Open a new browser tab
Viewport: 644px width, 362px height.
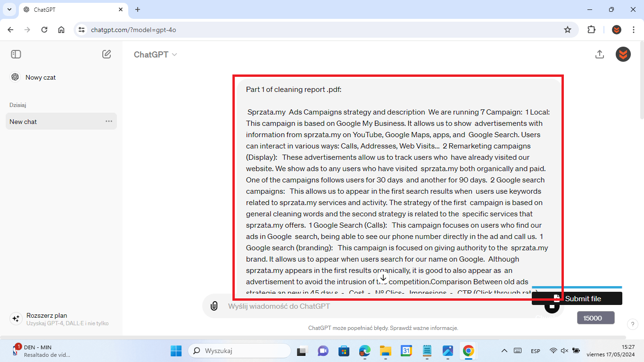(x=138, y=9)
